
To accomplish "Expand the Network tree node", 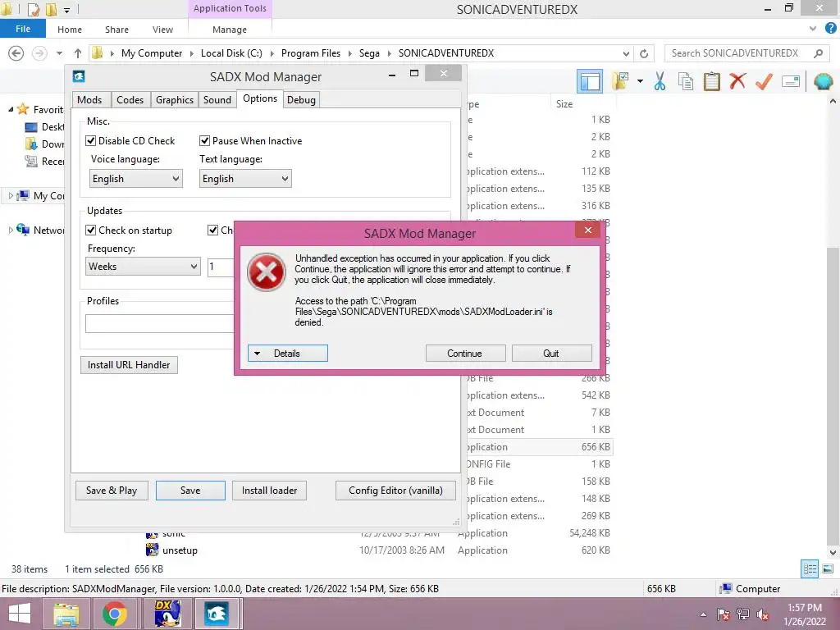I will tap(11, 231).
